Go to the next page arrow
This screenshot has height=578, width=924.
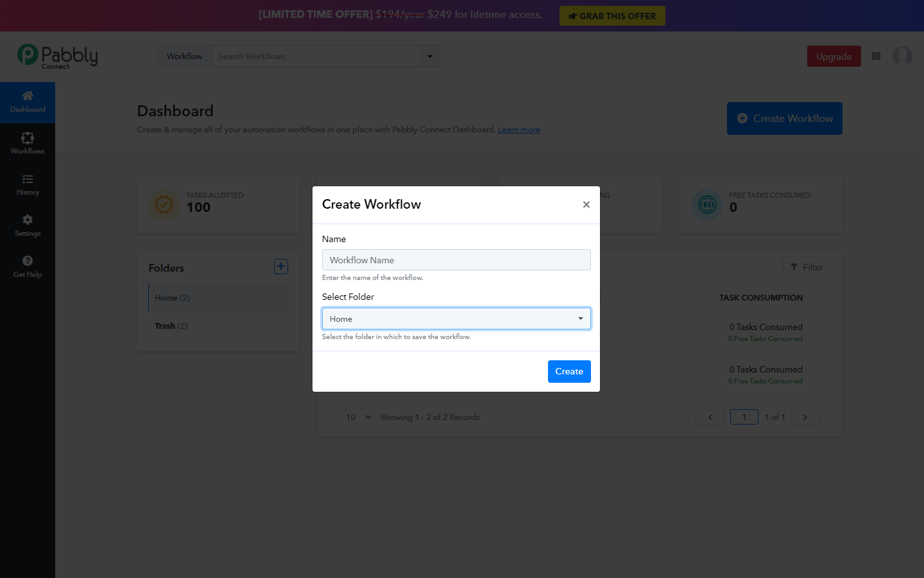(805, 417)
